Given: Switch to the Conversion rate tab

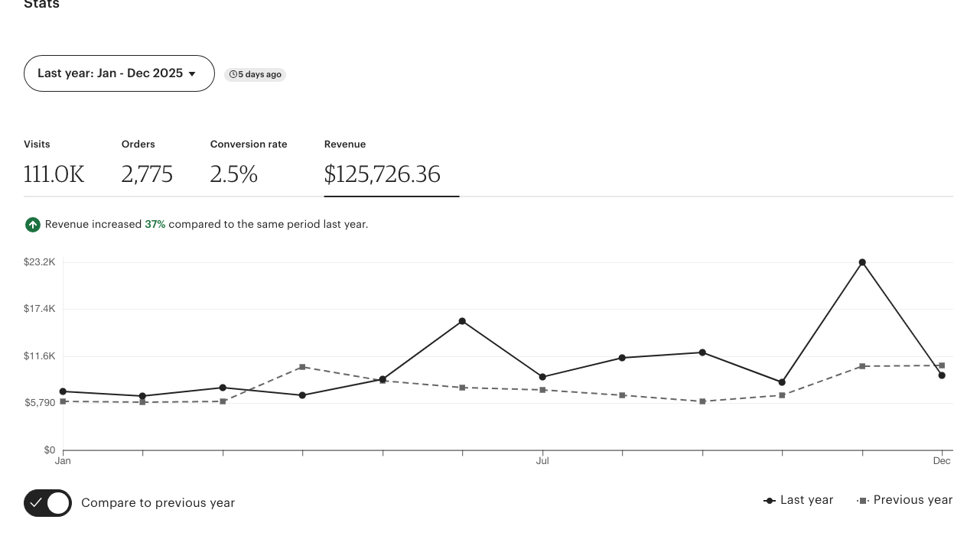Looking at the screenshot, I should (248, 164).
